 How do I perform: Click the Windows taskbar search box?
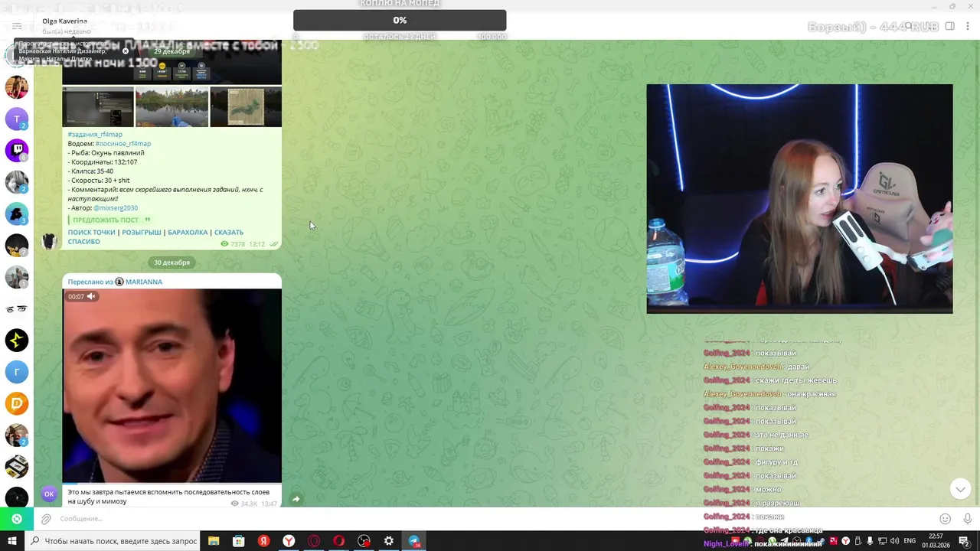(x=113, y=541)
